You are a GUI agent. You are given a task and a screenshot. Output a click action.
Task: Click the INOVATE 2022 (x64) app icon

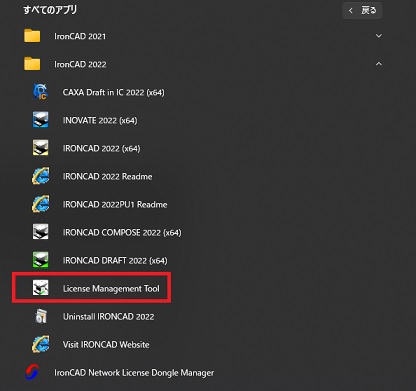click(x=40, y=120)
